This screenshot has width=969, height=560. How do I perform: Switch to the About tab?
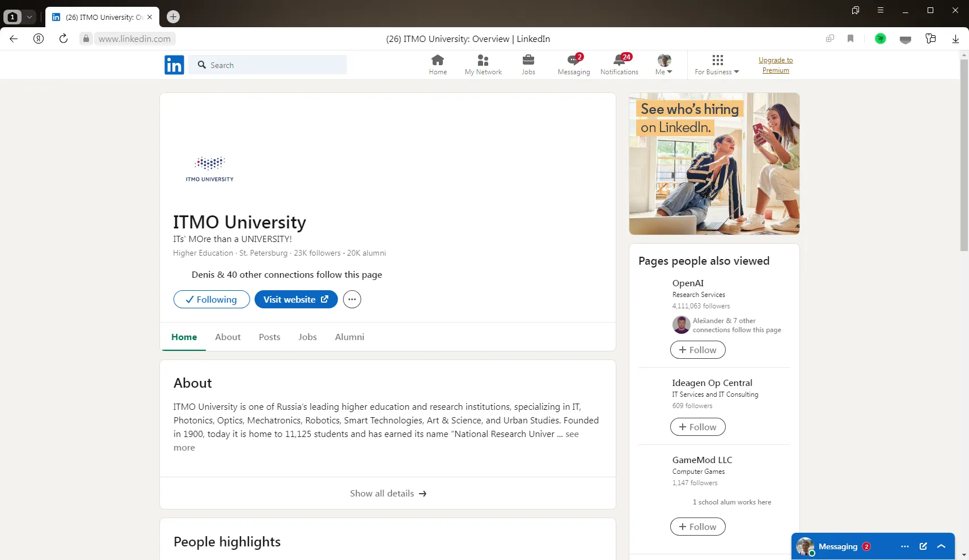click(x=228, y=337)
